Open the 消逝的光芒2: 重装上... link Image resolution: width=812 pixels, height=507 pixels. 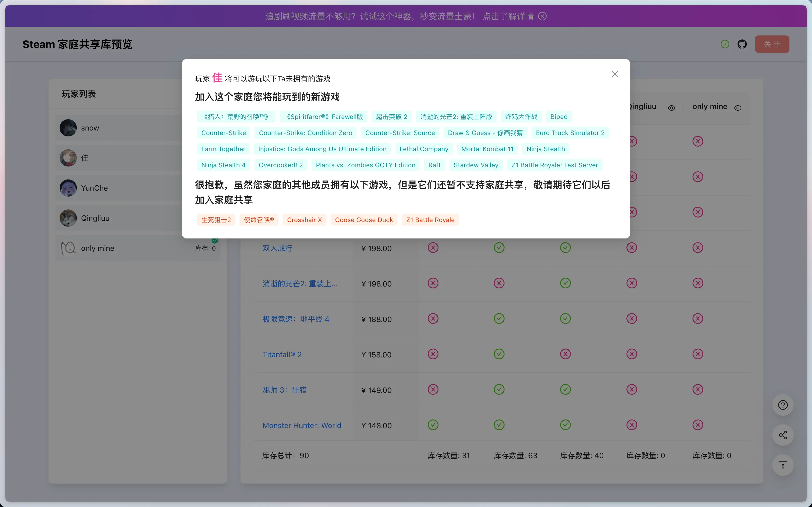[300, 284]
